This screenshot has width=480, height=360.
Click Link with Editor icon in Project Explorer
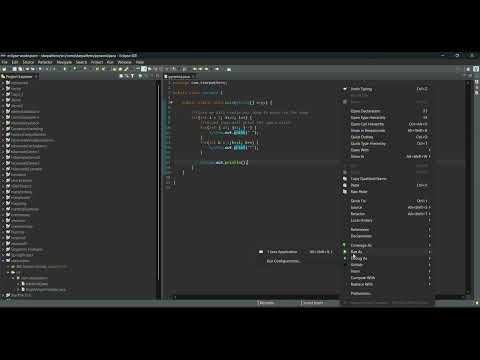pos(127,76)
